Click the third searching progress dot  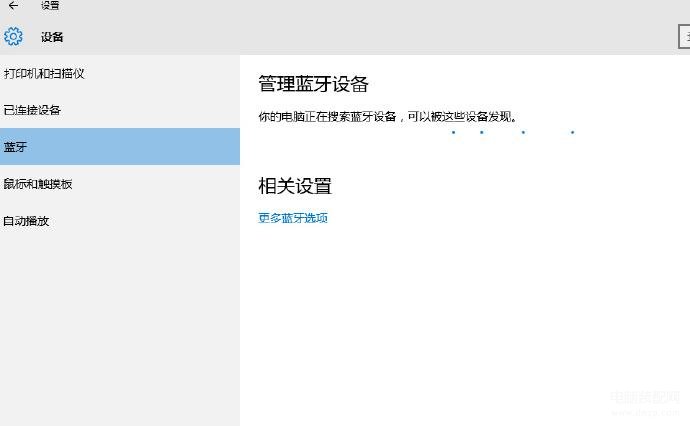(x=523, y=132)
